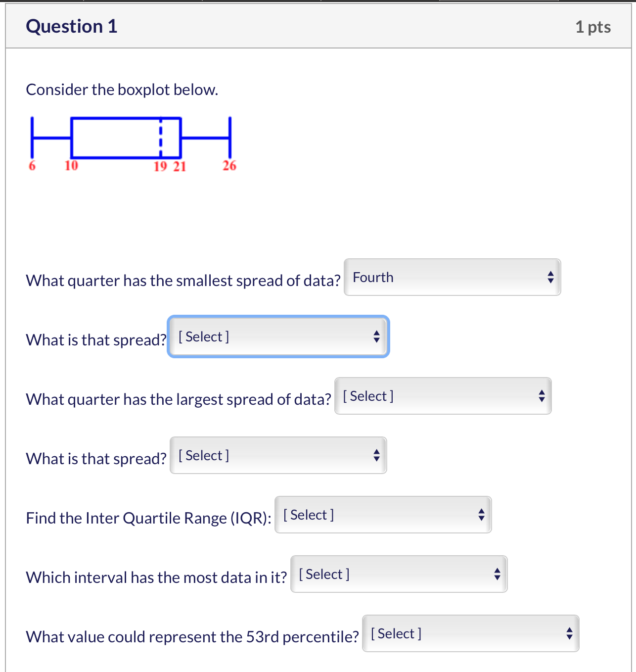Click the arrow icon on the second spread dropdown
Screen dimensions: 636x672
pos(376,455)
